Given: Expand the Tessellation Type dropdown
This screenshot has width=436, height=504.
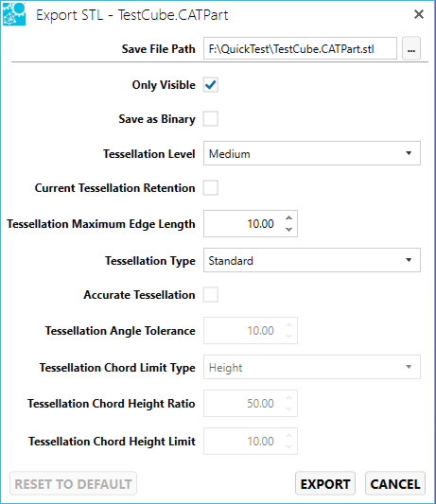Looking at the screenshot, I should 312,260.
